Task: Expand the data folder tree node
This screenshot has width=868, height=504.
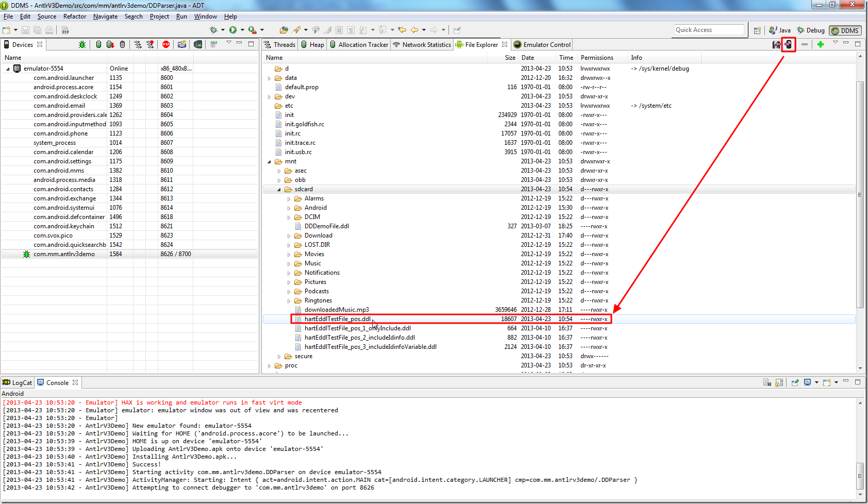Action: (269, 78)
